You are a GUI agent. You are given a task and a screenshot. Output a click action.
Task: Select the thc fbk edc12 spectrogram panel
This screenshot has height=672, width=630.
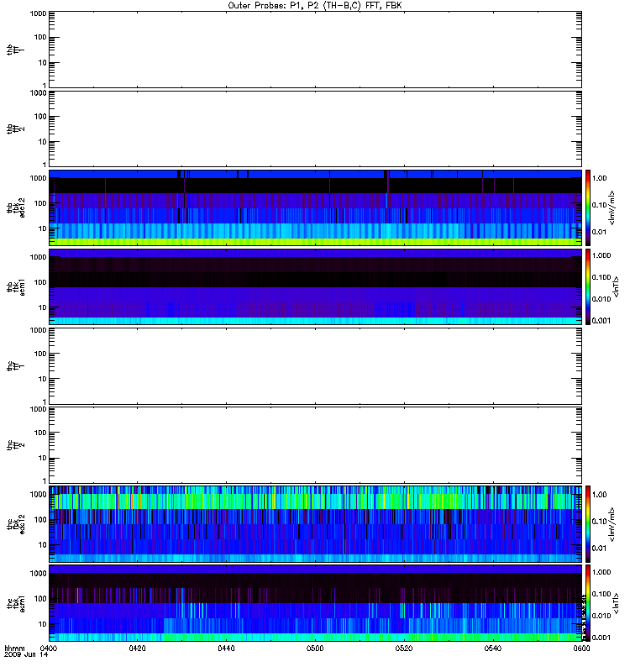315,523
